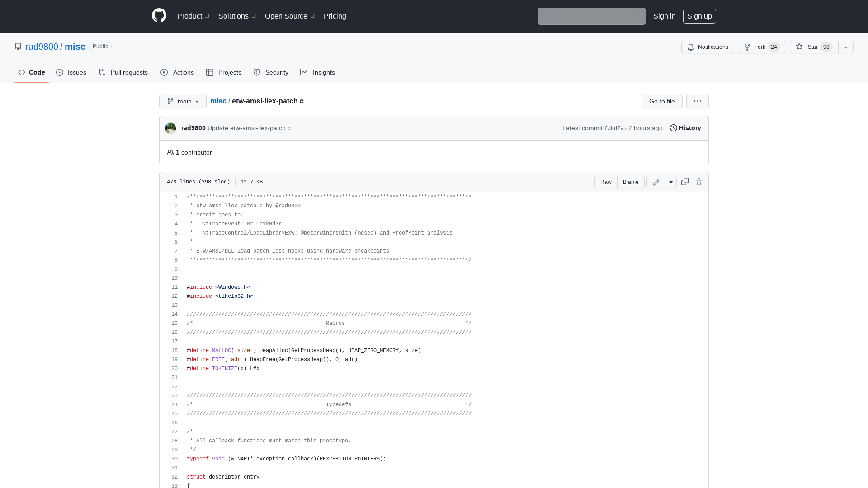Delete this file using the trash icon
Viewport: 868px width, 488px height.
pyautogui.click(x=699, y=182)
